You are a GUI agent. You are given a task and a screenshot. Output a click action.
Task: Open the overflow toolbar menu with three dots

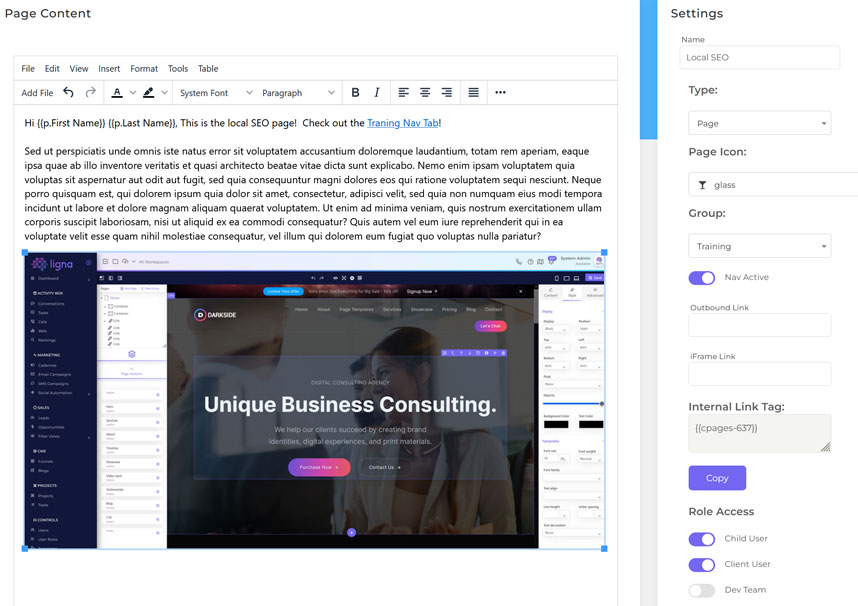tap(499, 92)
